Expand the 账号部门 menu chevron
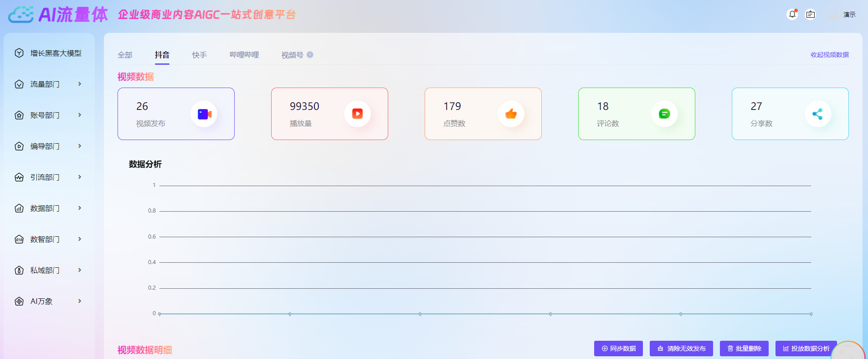Screen dimensions: 868x359 pos(80,115)
